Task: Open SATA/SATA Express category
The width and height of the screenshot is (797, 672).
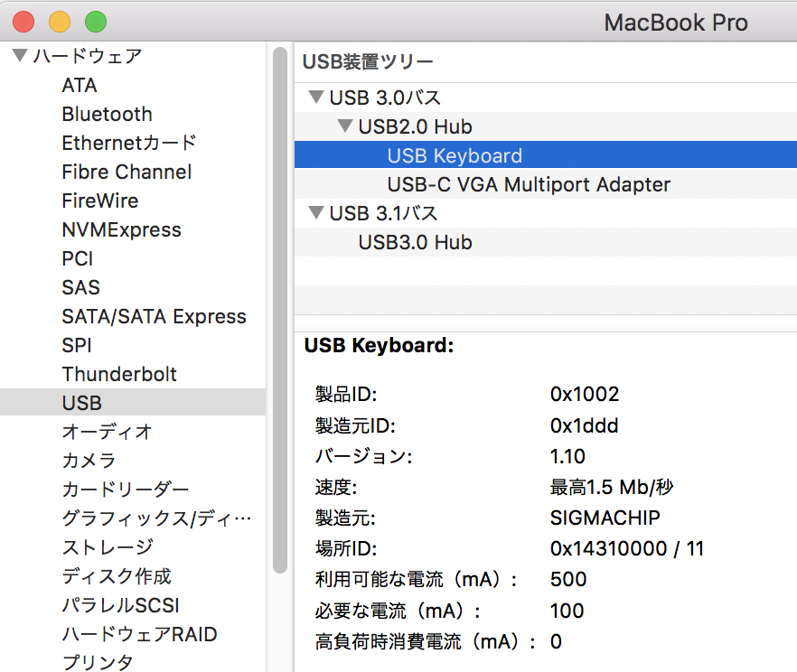Action: (x=154, y=316)
